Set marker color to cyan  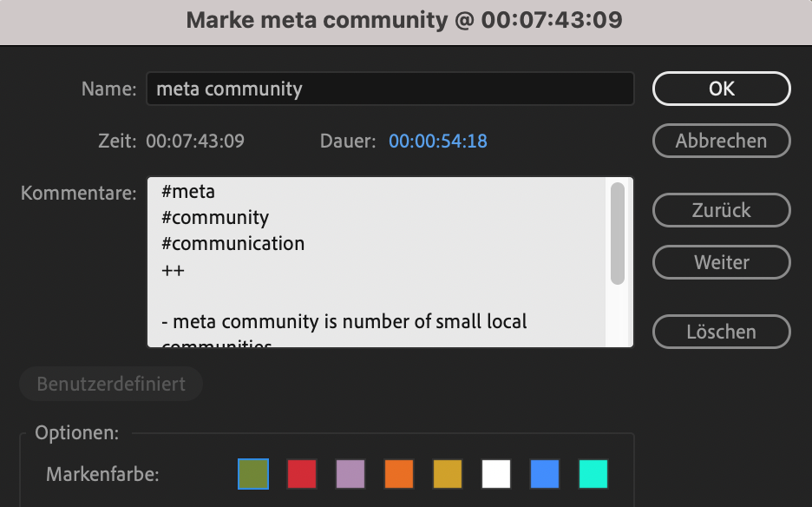[x=593, y=474]
